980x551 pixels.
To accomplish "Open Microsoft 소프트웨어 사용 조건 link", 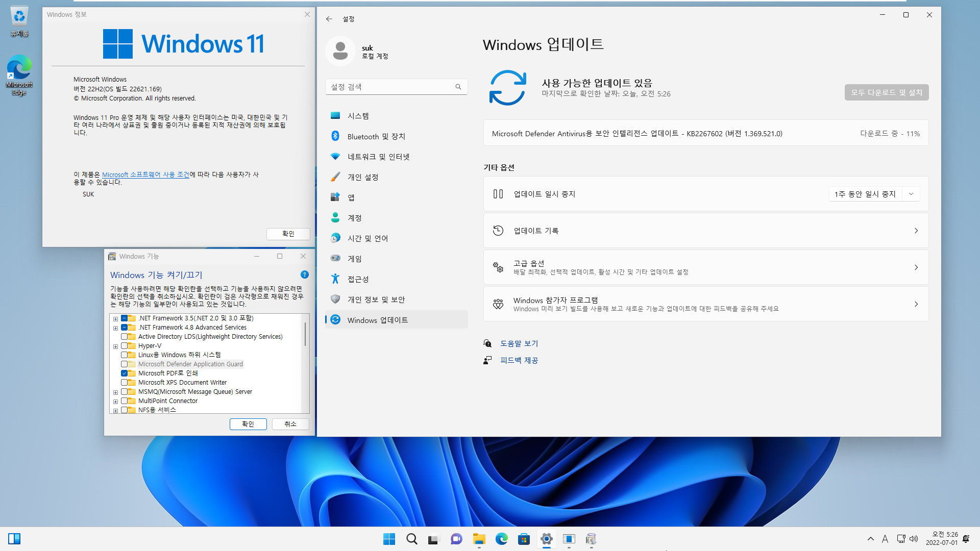I will [x=145, y=174].
